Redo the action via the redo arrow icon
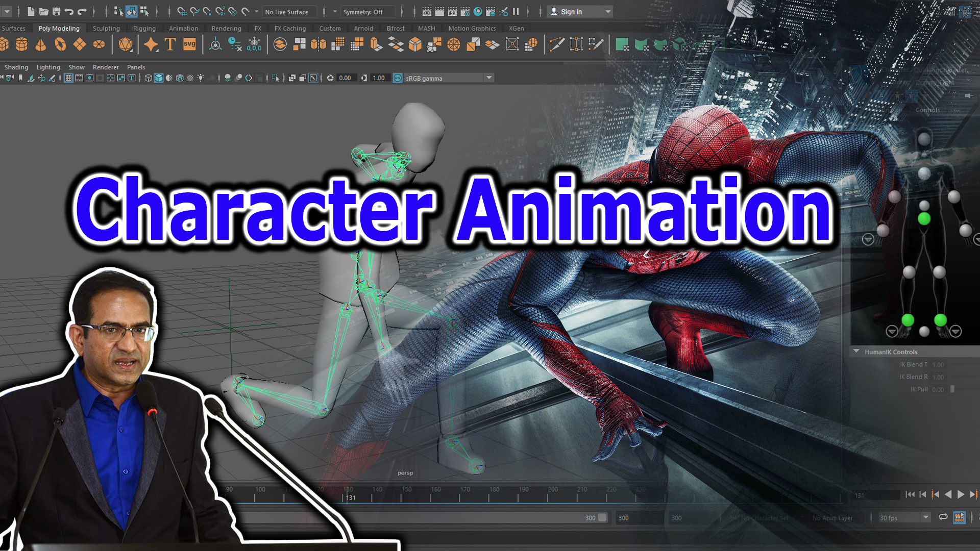The image size is (980, 551). [x=82, y=11]
